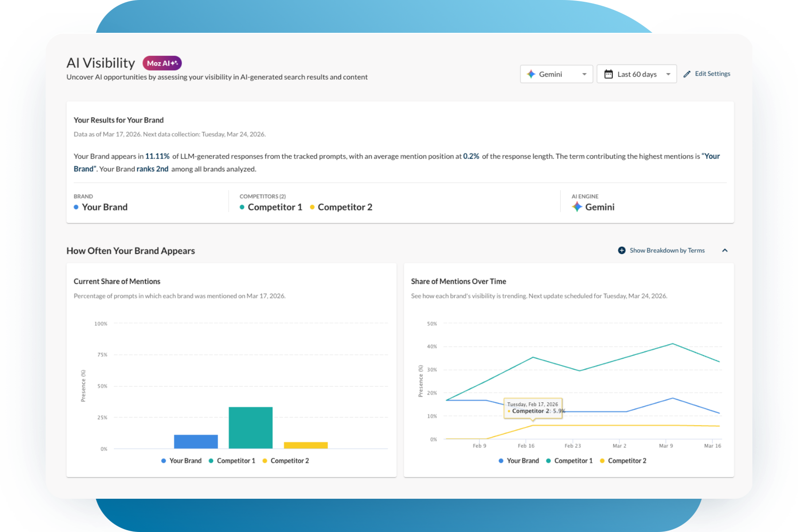Click the Gemini sparkle icon in engine selector
Viewport: 798px width, 532px height.
click(531, 74)
